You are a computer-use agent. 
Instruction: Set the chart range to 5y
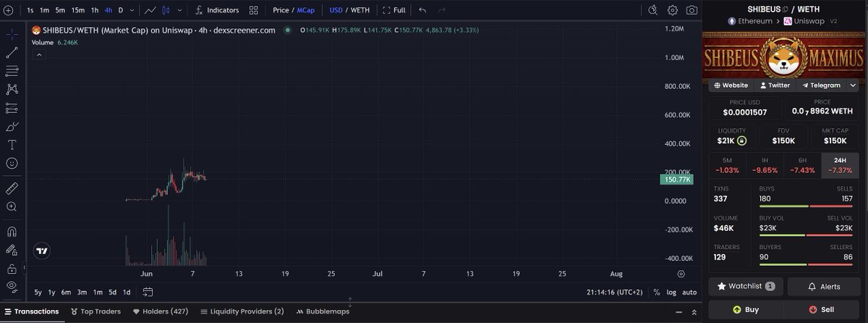coord(38,292)
